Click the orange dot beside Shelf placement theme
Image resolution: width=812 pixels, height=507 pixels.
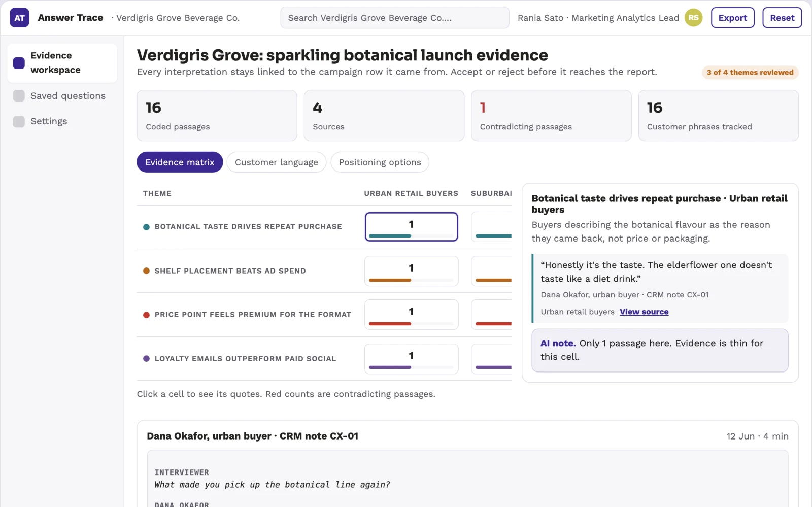pos(146,271)
